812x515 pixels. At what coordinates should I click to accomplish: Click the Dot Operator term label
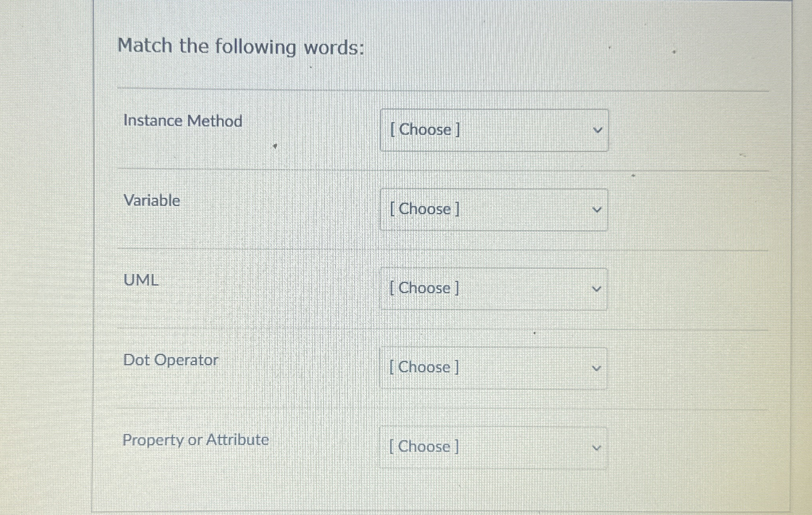point(170,360)
